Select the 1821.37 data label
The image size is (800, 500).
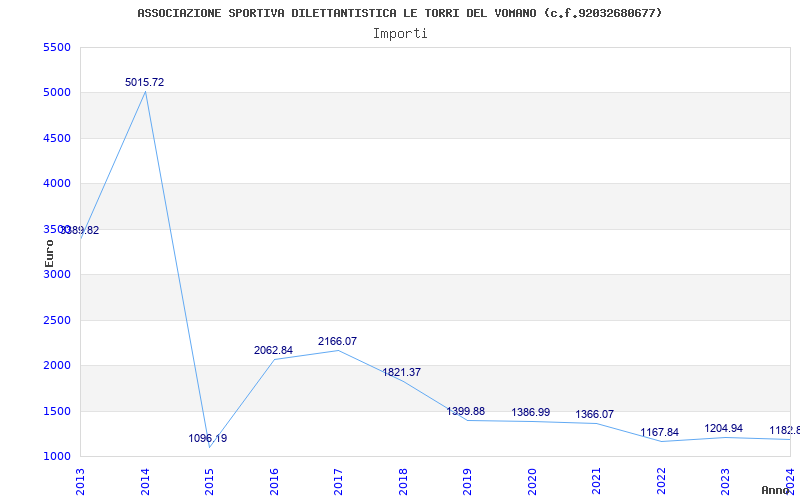402,372
